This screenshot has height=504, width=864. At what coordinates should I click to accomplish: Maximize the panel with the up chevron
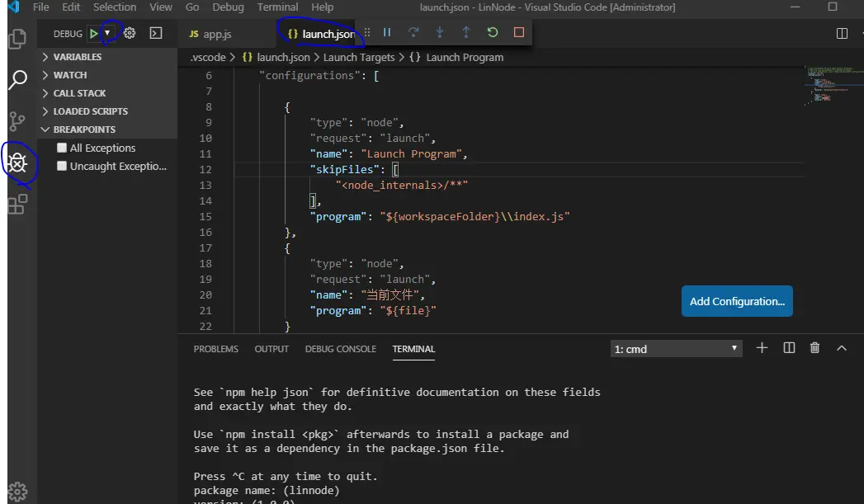tap(842, 348)
